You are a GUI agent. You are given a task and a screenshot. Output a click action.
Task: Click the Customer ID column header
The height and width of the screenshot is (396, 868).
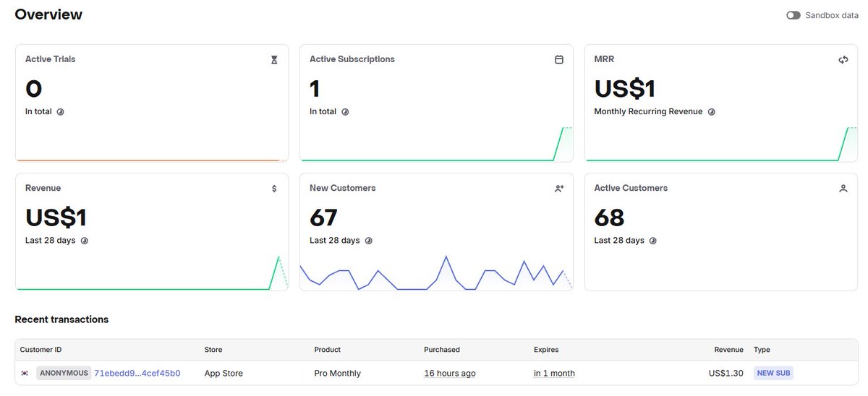click(41, 350)
